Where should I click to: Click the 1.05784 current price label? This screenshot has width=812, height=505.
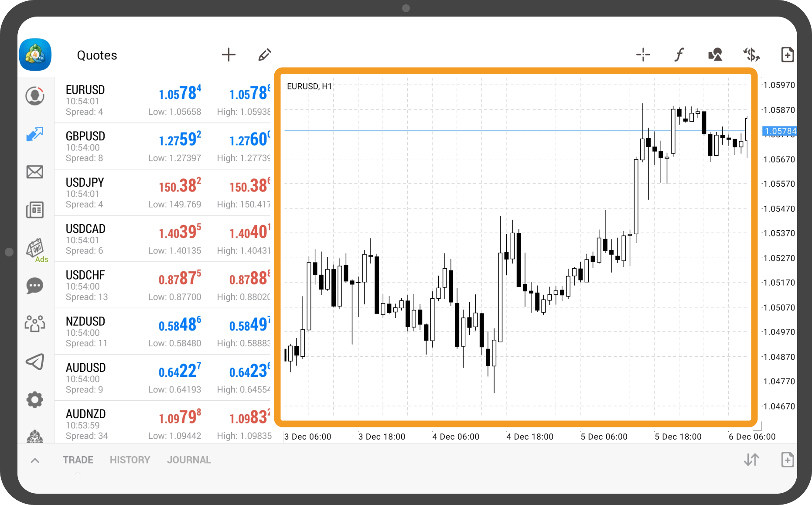click(x=780, y=131)
